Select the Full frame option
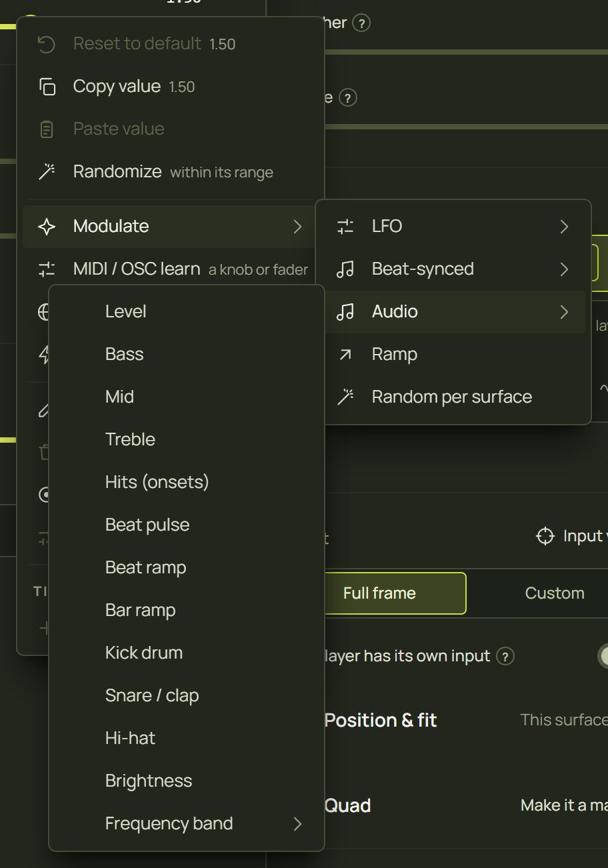 coord(395,593)
